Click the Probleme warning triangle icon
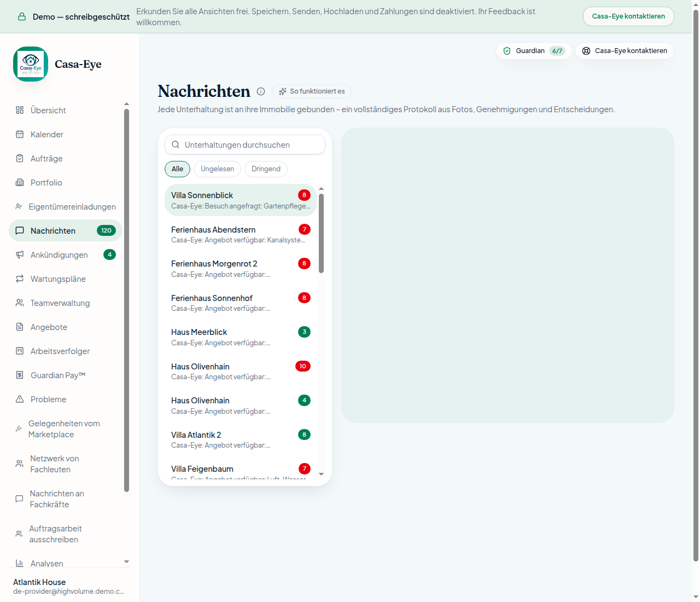 click(20, 399)
